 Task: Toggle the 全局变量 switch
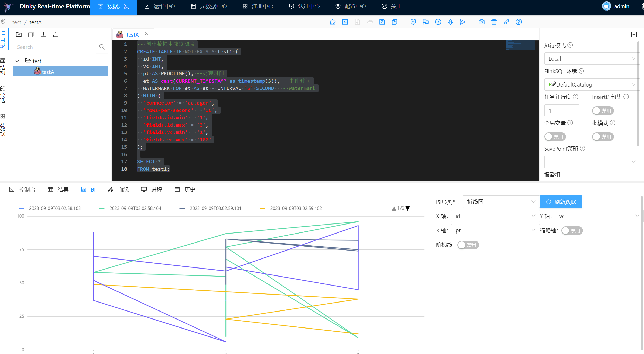[555, 137]
